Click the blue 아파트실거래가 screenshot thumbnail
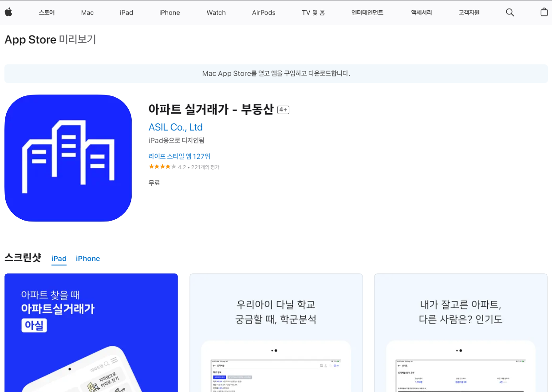The width and height of the screenshot is (552, 392). (x=91, y=333)
